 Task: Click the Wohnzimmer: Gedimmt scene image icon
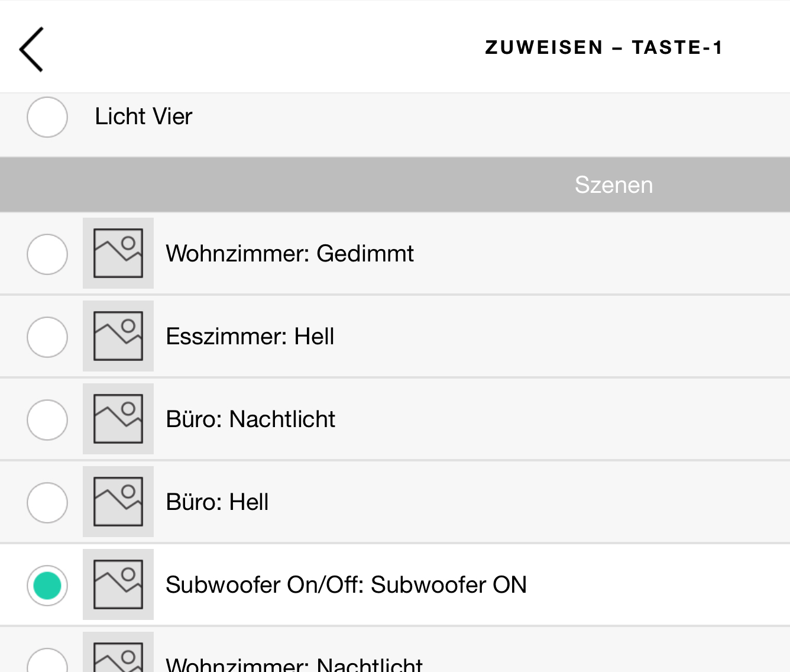[118, 253]
